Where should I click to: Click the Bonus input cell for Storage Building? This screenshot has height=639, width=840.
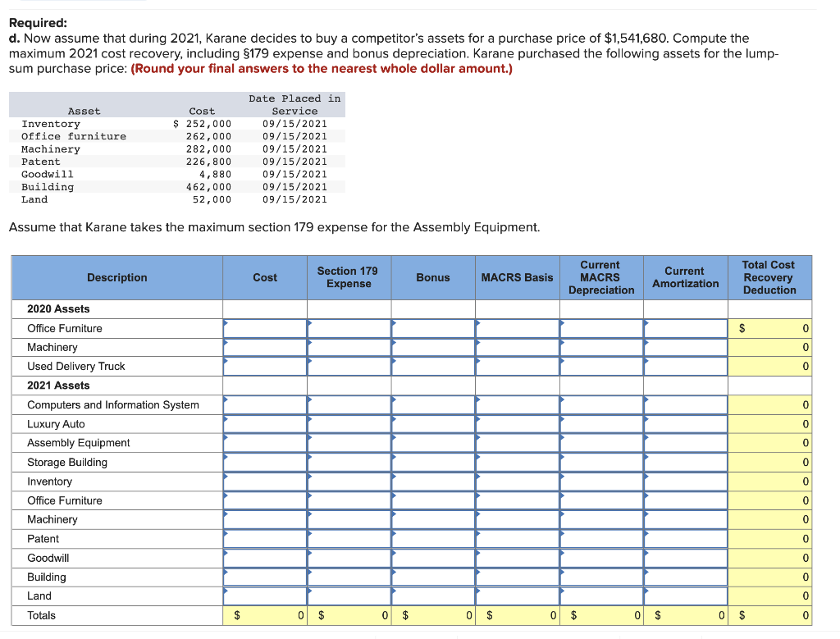tap(435, 462)
